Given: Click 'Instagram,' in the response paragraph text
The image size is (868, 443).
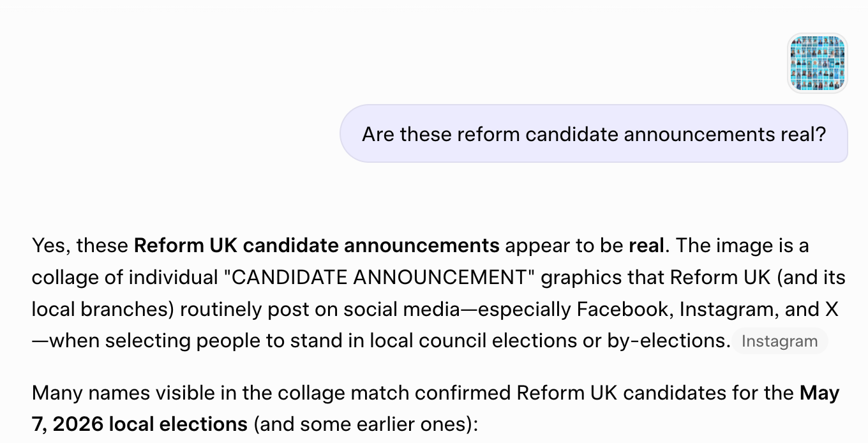Looking at the screenshot, I should (x=726, y=310).
